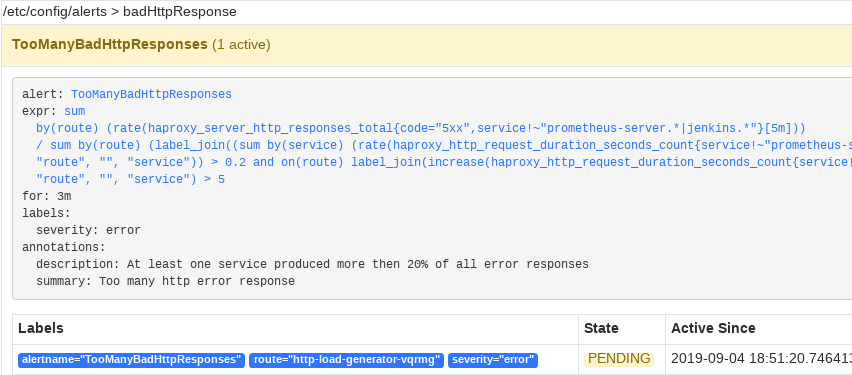
Task: Select the route="http-load-generator-vqrmg" label badge
Action: (347, 360)
